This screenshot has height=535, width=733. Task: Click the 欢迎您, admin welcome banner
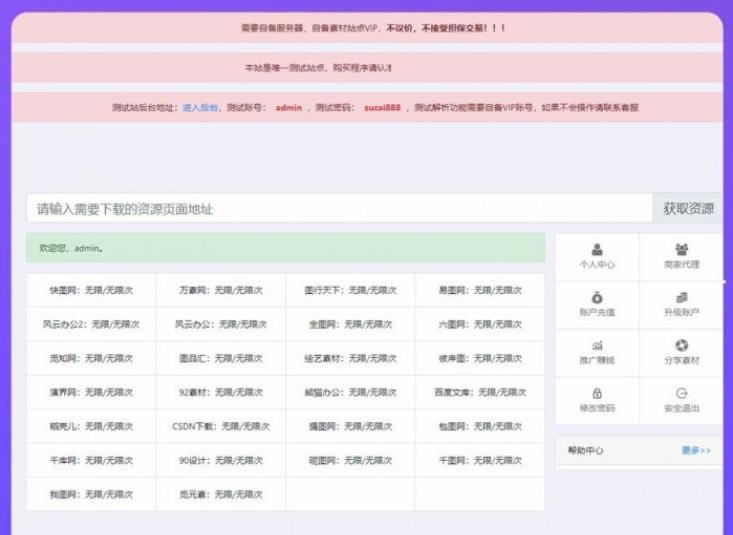click(286, 248)
